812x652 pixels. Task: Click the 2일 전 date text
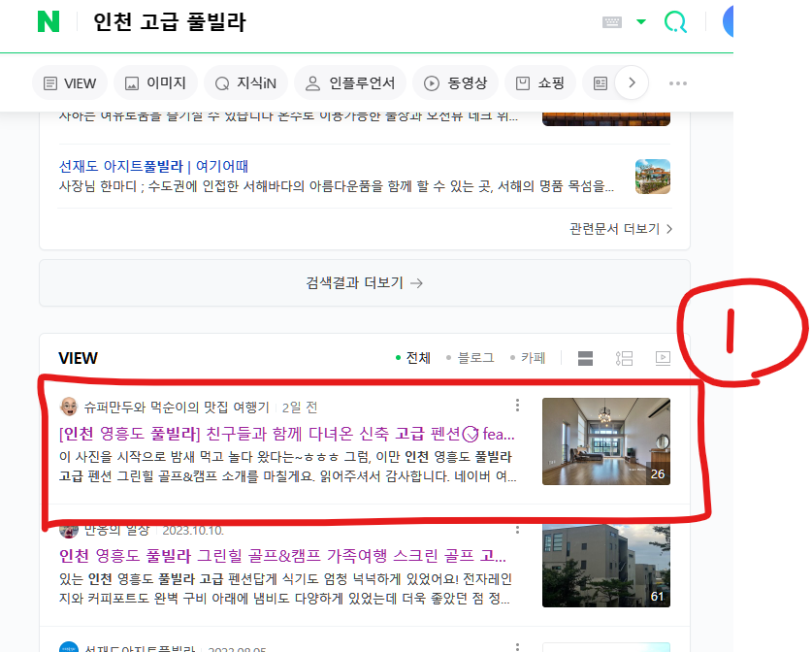[x=300, y=407]
